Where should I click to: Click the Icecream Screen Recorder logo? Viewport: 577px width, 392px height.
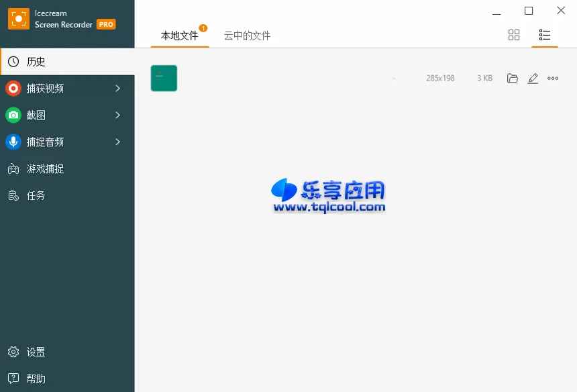point(17,17)
